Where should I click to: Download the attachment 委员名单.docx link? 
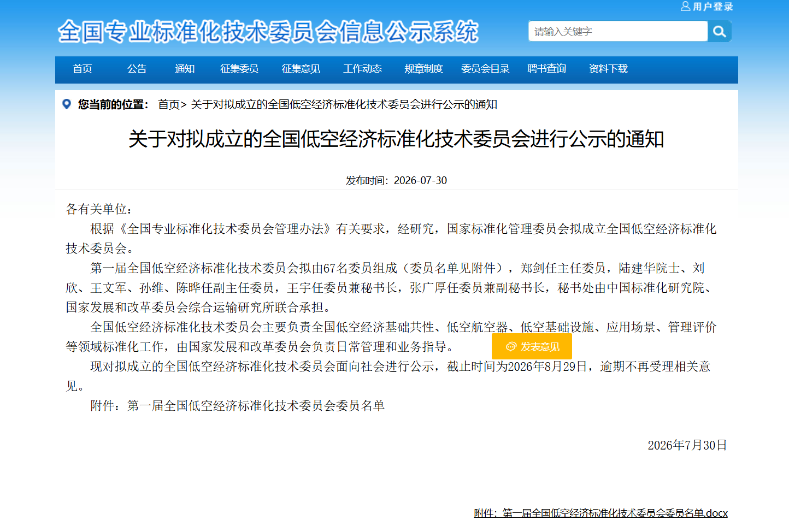point(600,513)
